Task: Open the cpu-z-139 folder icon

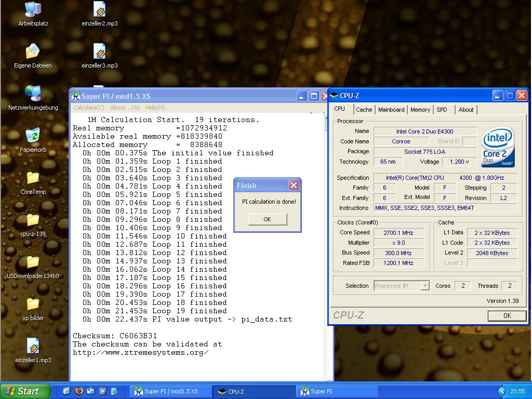Action: (33, 220)
